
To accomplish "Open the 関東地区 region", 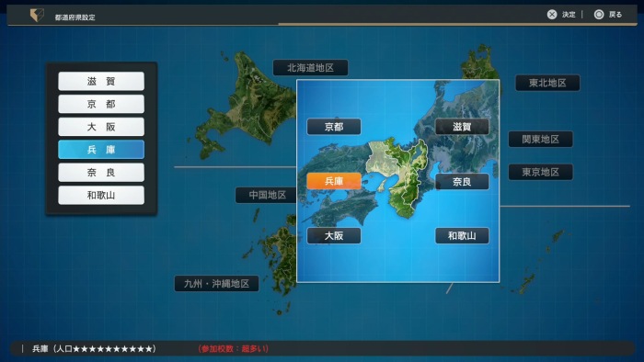I will click(x=541, y=140).
